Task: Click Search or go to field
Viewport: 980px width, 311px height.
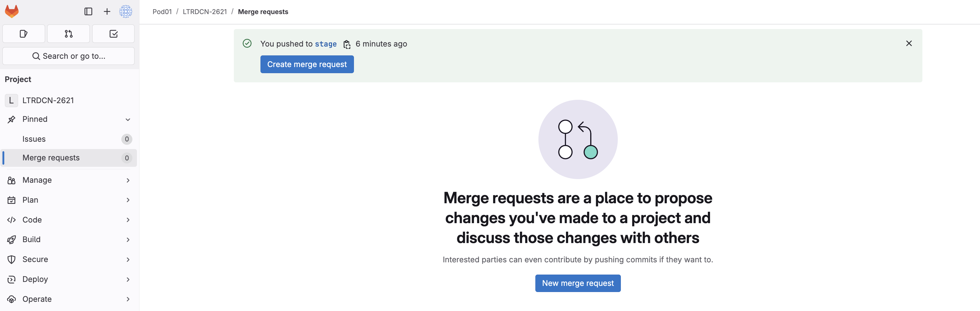Action: [x=68, y=56]
